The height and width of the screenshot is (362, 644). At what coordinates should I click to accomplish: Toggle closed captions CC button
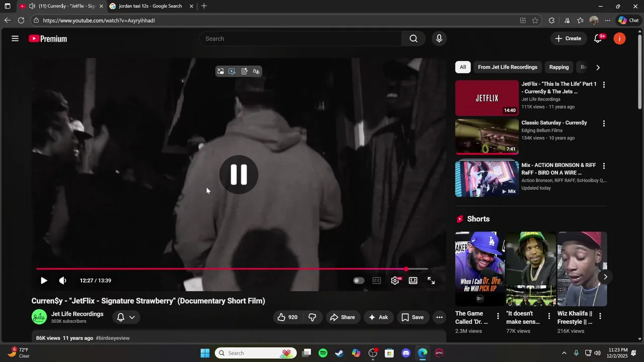coord(377,281)
